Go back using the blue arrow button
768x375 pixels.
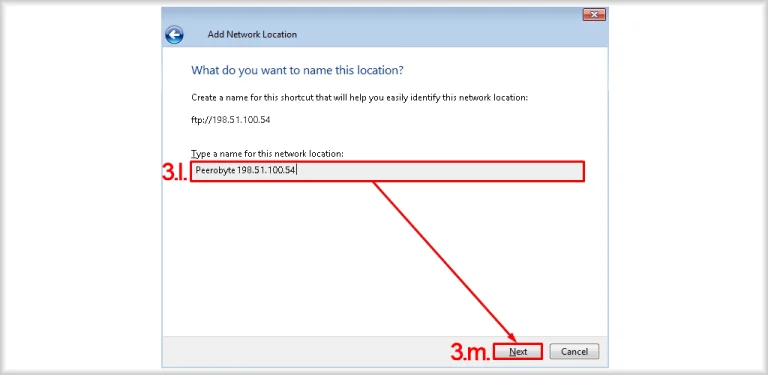(174, 35)
